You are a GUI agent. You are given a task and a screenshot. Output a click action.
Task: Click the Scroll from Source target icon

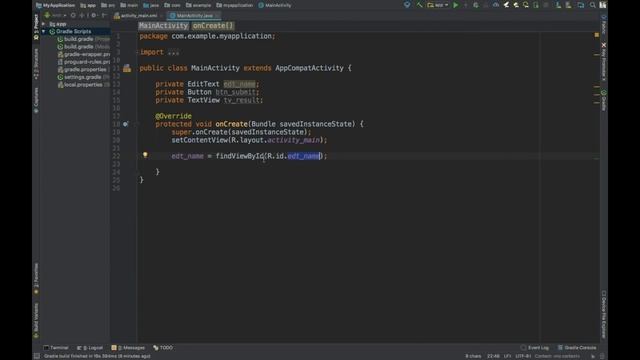[73, 16]
